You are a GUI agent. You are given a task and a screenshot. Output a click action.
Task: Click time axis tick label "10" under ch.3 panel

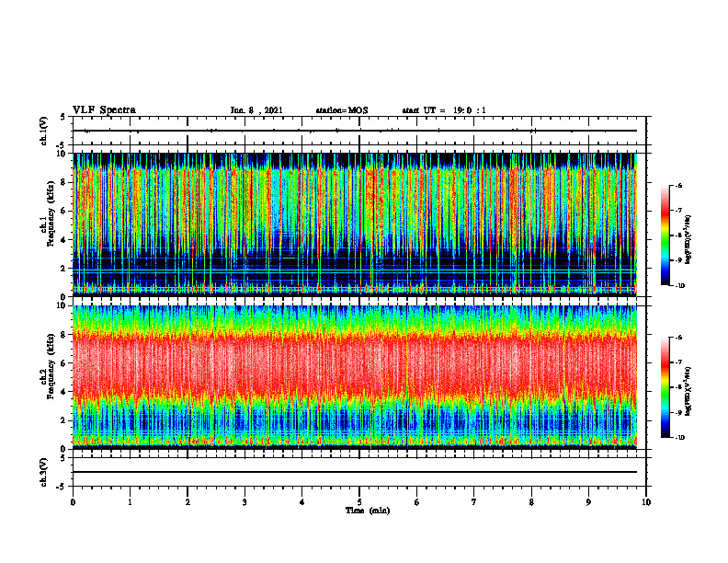point(646,502)
